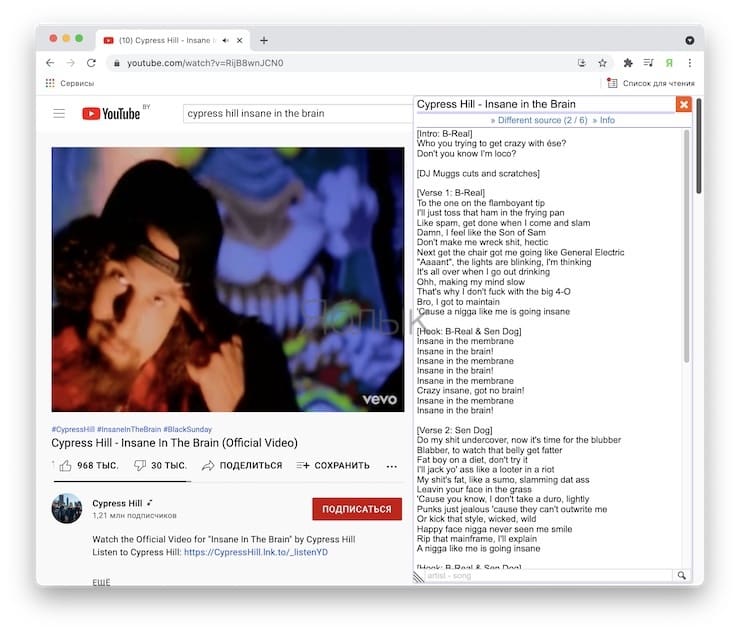Open more actions ellipsis under video
This screenshot has width=740, height=633.
click(x=391, y=466)
